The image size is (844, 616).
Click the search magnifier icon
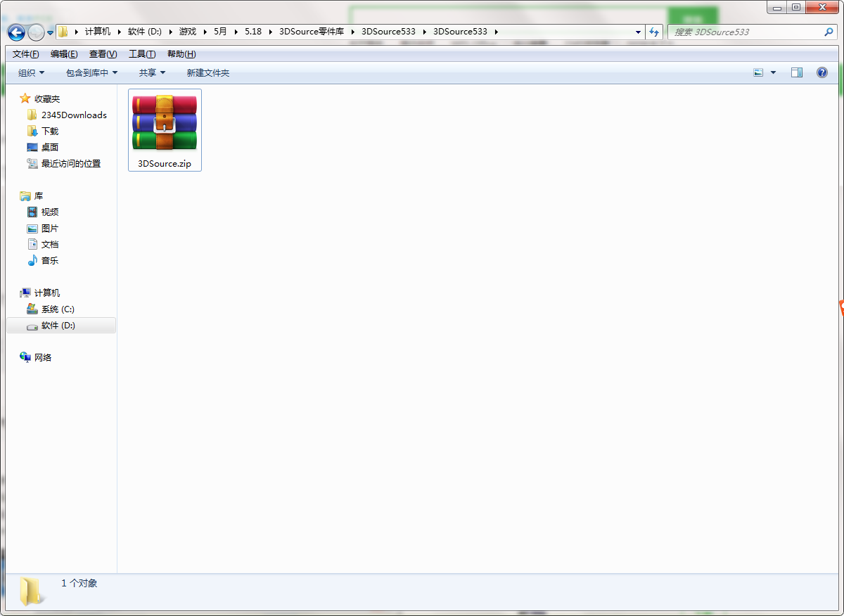(x=829, y=32)
